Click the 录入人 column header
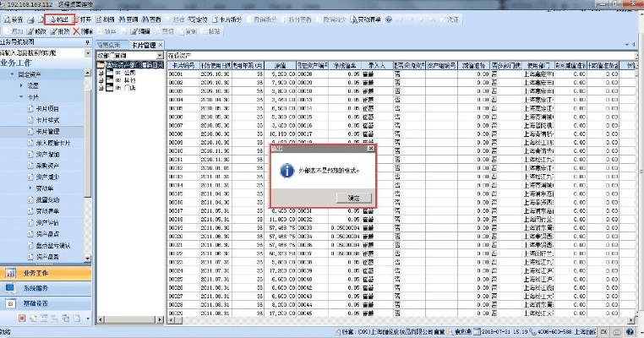This screenshot has width=644, height=338. click(x=377, y=65)
